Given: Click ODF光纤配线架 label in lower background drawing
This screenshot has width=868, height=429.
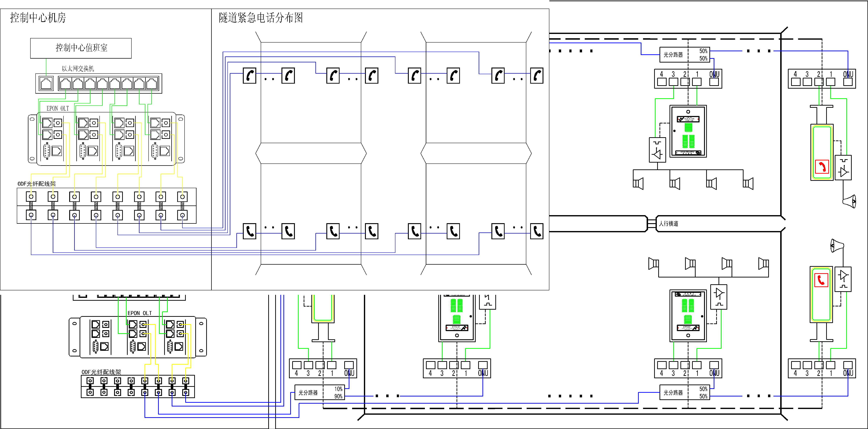Looking at the screenshot, I should 101,372.
